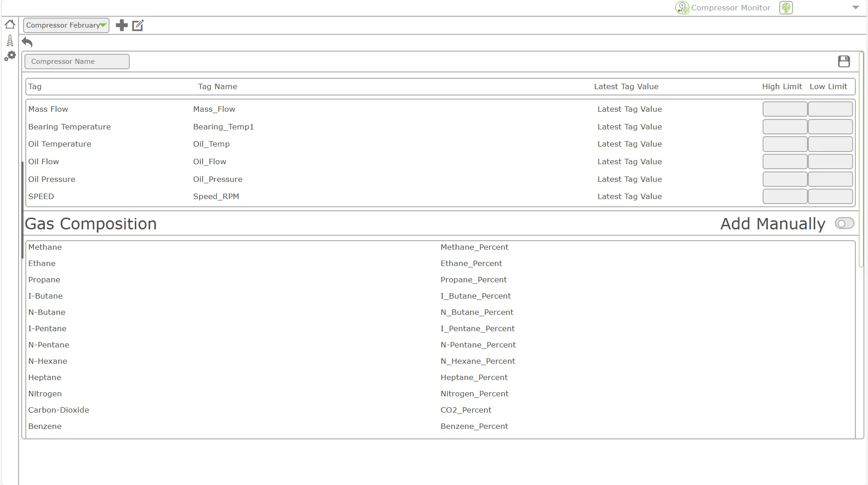Click the Compressor Name input field
This screenshot has width=868, height=485.
77,62
